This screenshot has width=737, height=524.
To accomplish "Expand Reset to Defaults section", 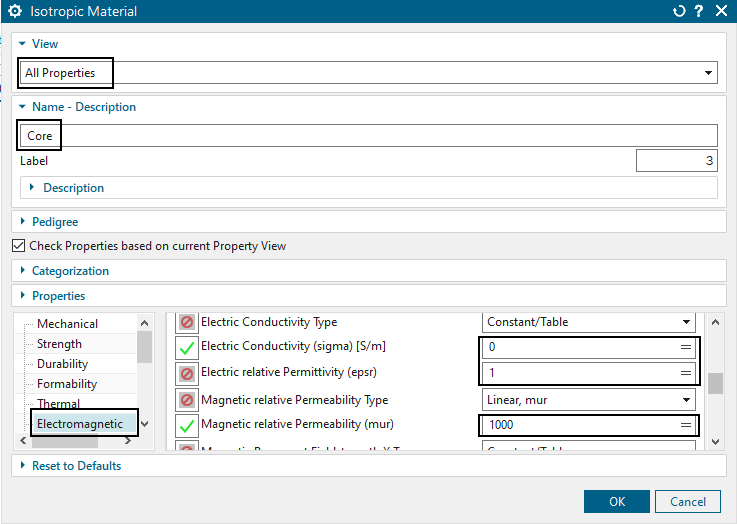I will coord(76,466).
